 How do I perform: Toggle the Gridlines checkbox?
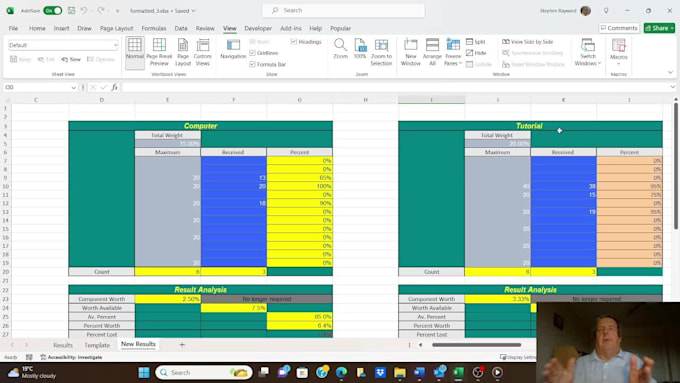click(x=252, y=53)
